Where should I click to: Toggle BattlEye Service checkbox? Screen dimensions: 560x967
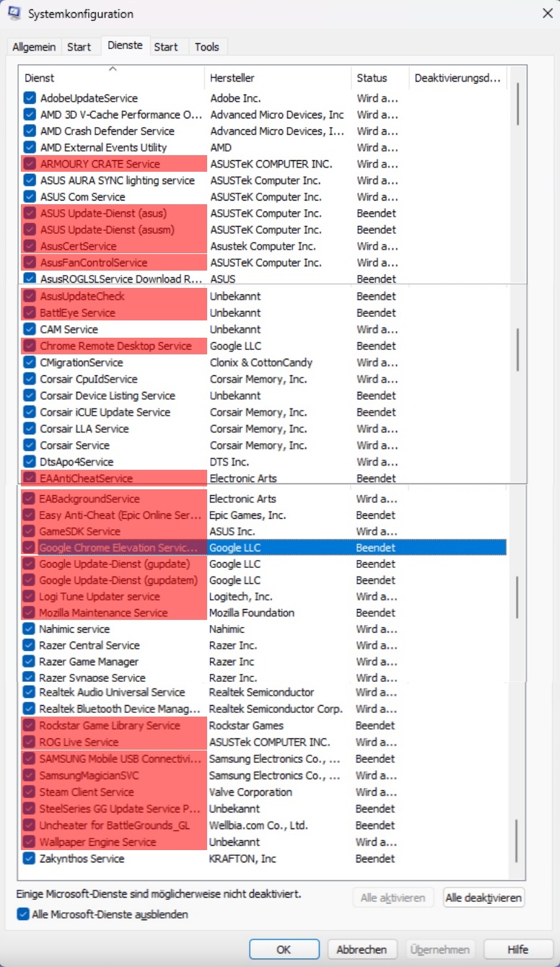(x=30, y=313)
